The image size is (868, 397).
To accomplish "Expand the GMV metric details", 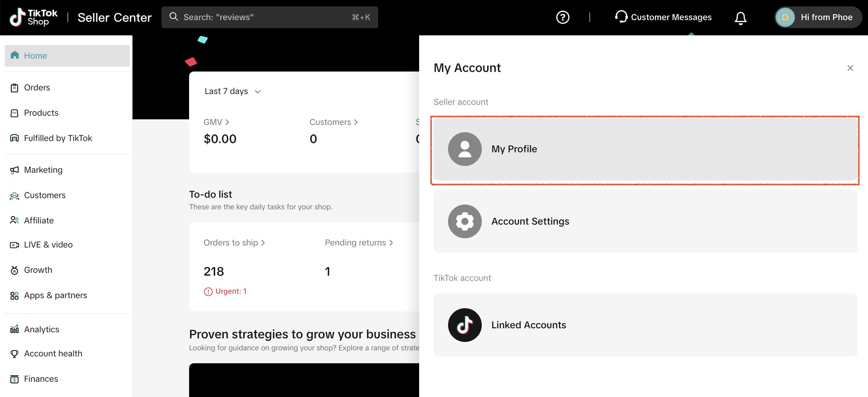I will tap(216, 122).
